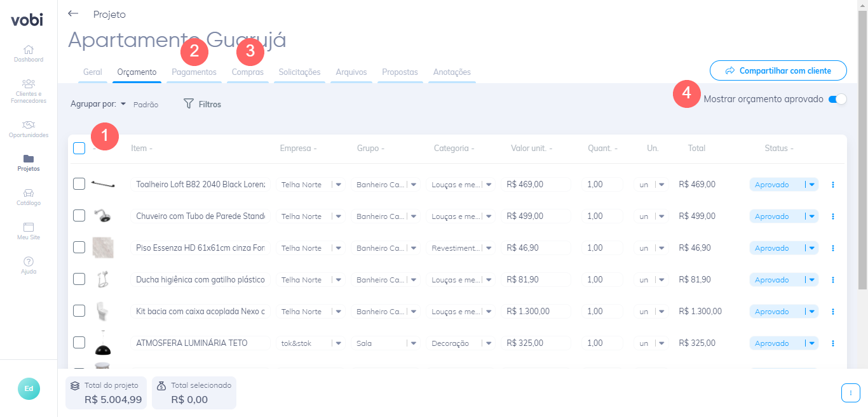Open three-dot menu for Chuveiro com Tubo row

[x=832, y=216]
